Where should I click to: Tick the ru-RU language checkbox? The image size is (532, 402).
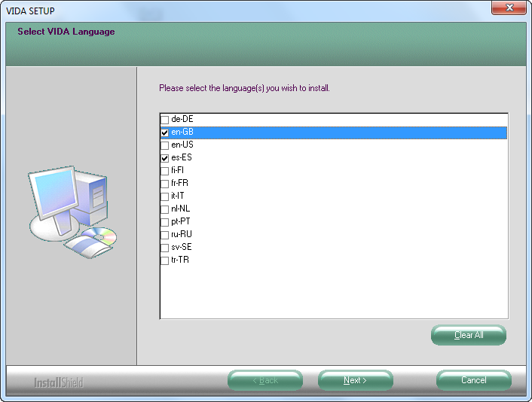tap(164, 235)
